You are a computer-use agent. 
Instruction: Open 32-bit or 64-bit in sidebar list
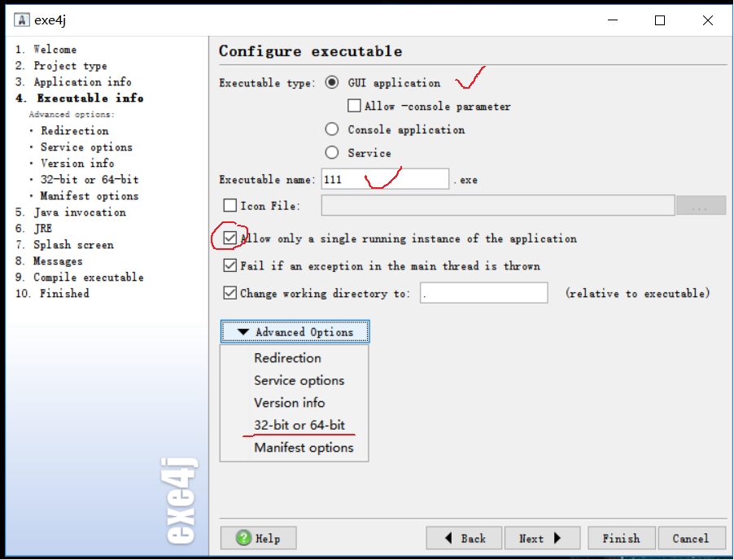coord(90,179)
